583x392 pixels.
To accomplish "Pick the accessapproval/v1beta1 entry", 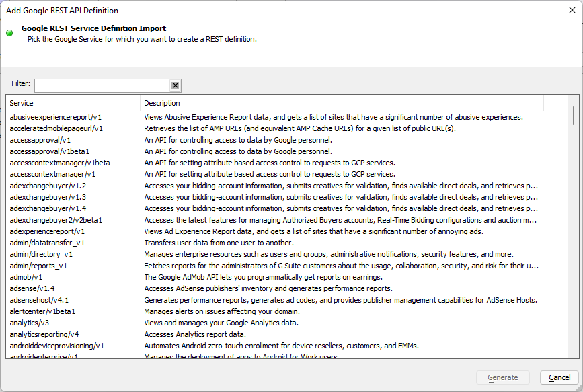I will click(x=50, y=151).
